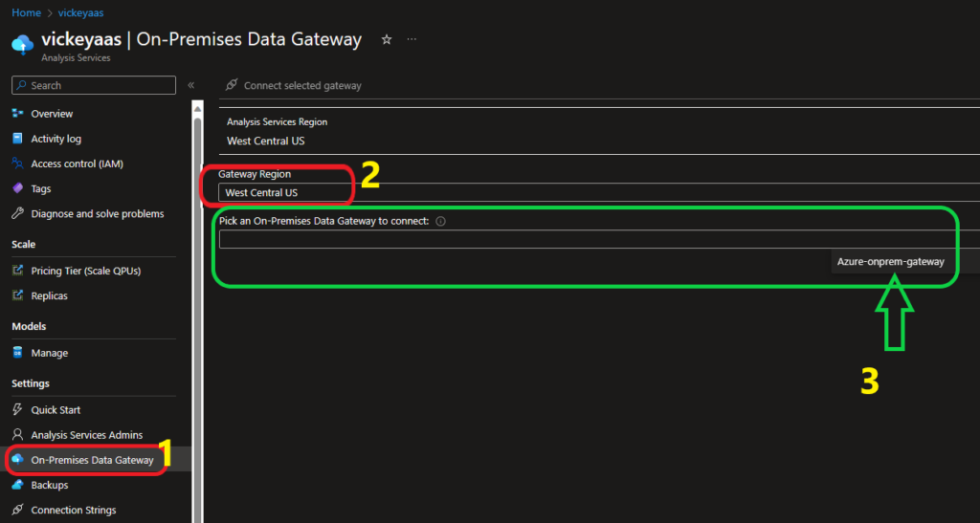Click the Analysis Services Admins person icon
Image resolution: width=980 pixels, height=523 pixels.
pyautogui.click(x=17, y=434)
